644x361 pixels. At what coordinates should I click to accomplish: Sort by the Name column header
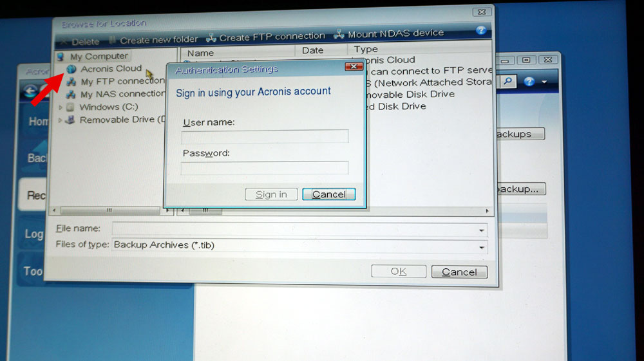tap(200, 53)
